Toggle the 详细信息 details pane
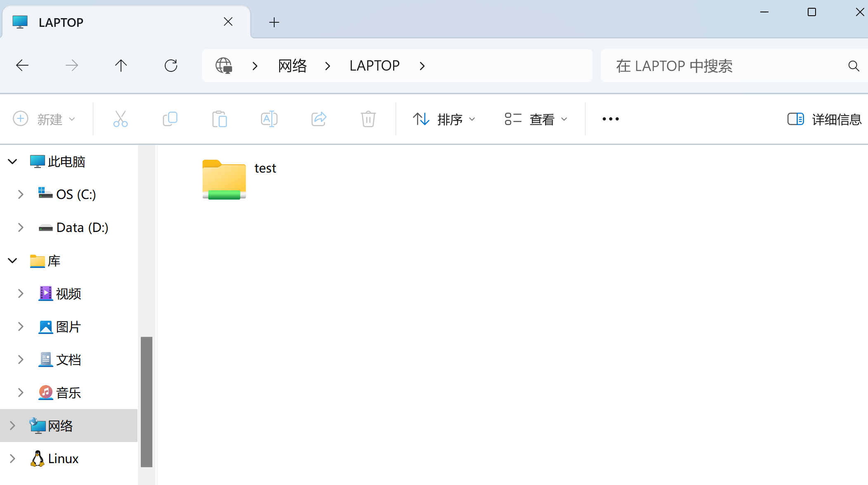 824,119
